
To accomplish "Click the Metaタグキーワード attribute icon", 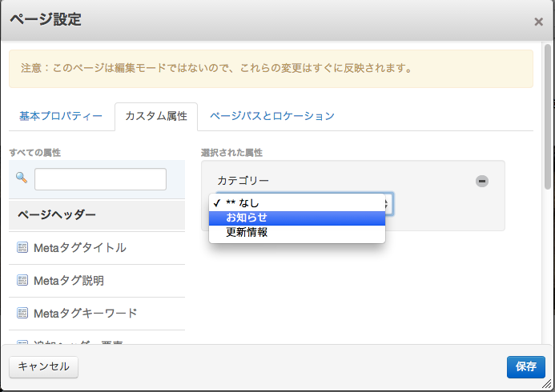I will (x=22, y=313).
